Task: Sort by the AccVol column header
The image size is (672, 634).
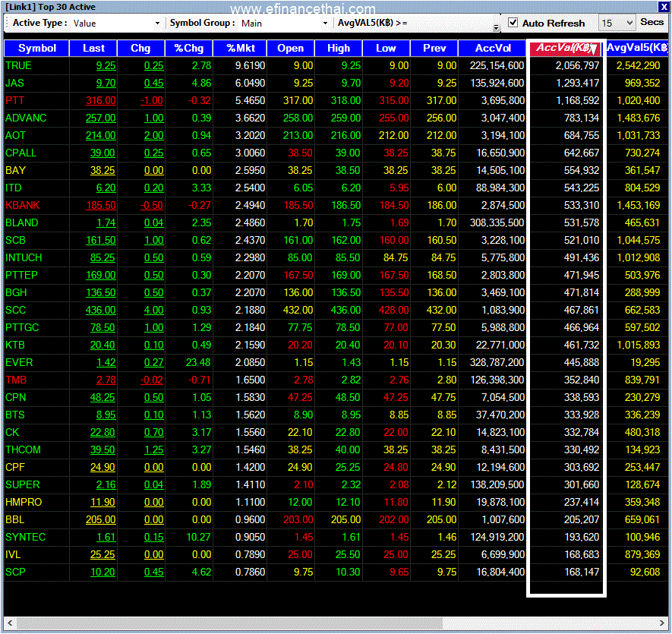Action: pos(493,48)
